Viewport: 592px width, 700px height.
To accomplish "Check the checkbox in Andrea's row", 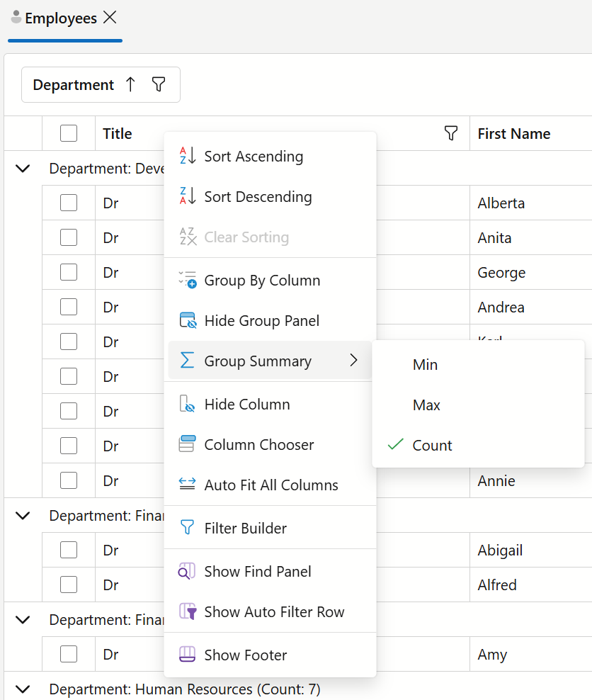I will click(x=69, y=307).
